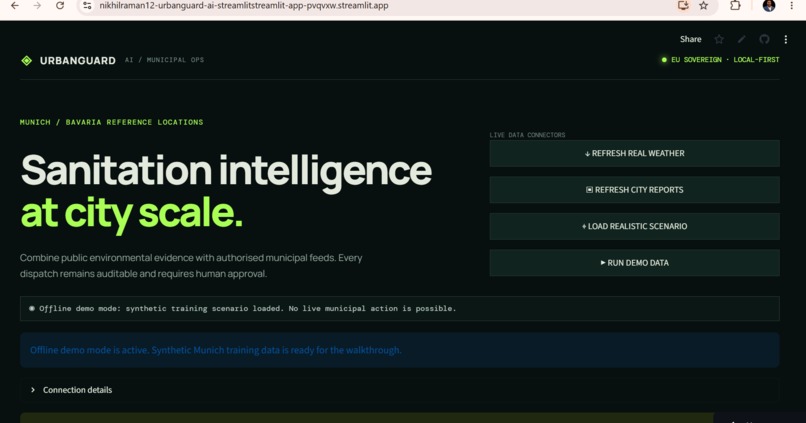Open the browser profile avatar

click(769, 6)
